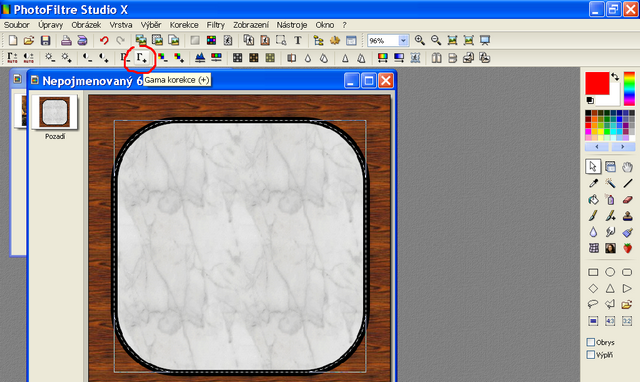
Task: Decrease brightness with sun minus icon
Action: 50,58
